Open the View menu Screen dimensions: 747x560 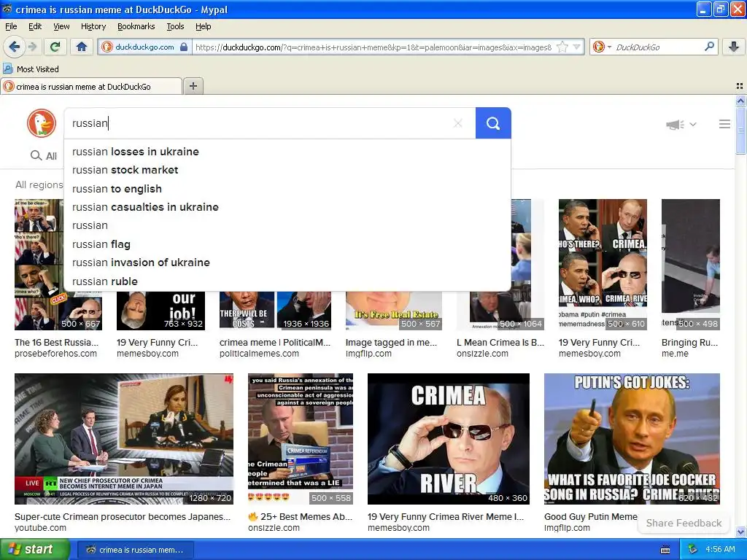[61, 26]
